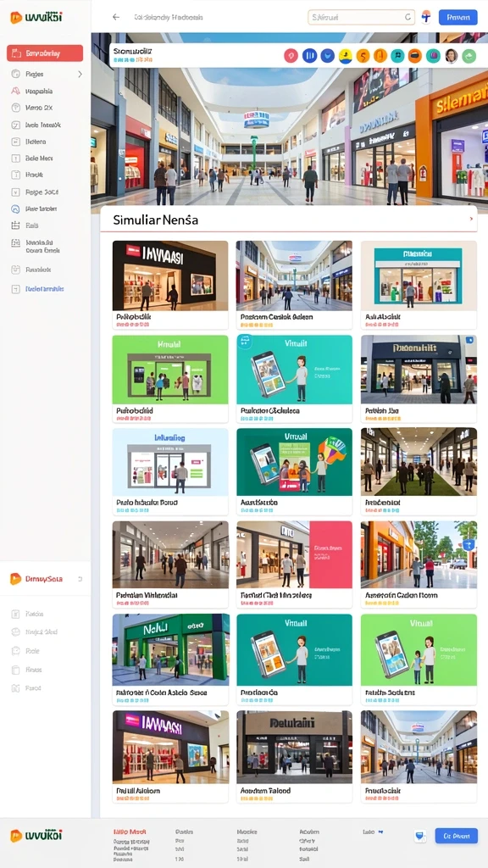Screen dimensions: 488x868
Task: Open the 'Meno 2X' sidebar item
Action: 39,108
